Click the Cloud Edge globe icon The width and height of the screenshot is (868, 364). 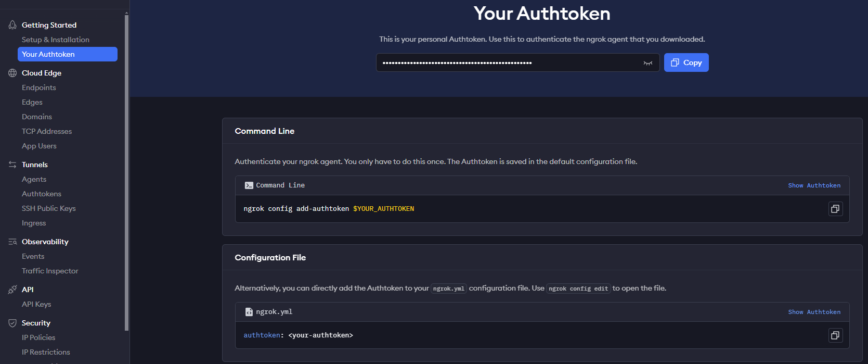(x=12, y=73)
